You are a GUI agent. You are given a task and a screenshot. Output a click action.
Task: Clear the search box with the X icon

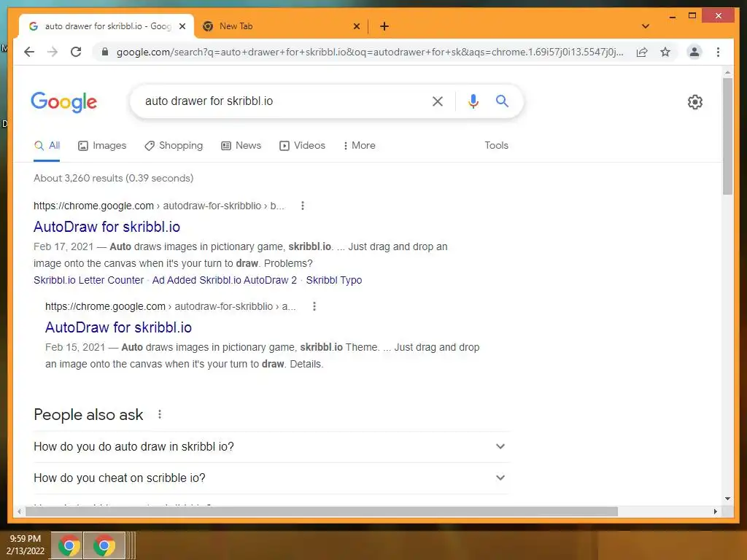[x=438, y=101]
